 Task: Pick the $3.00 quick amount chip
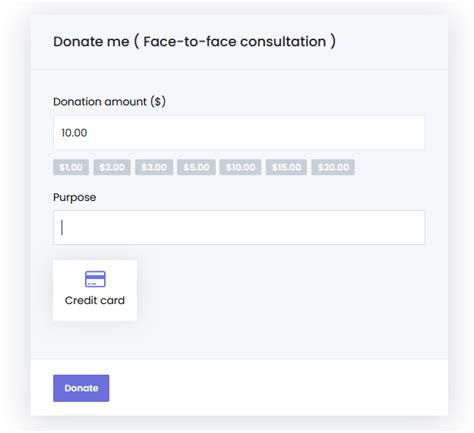click(154, 167)
